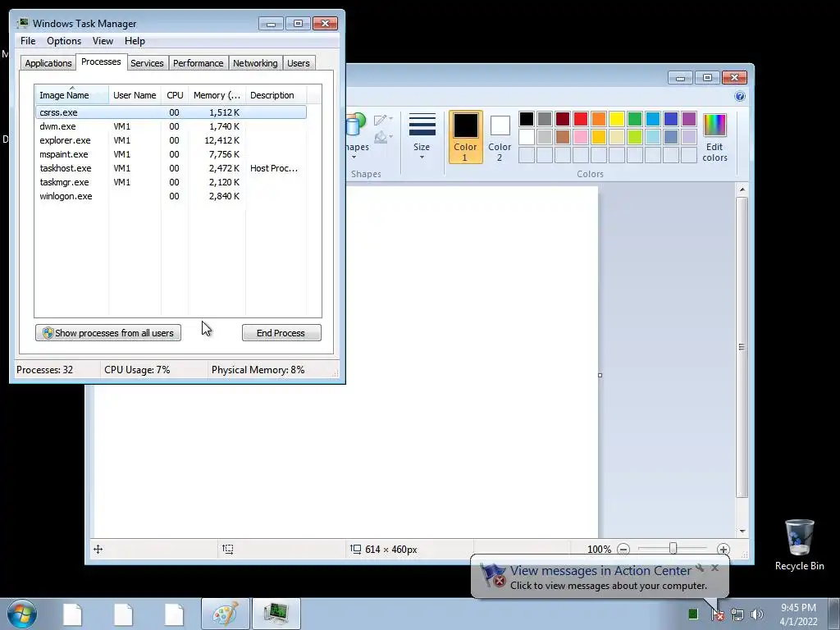Click the Paint zoom slider handle
This screenshot has height=630, width=840.
point(673,548)
